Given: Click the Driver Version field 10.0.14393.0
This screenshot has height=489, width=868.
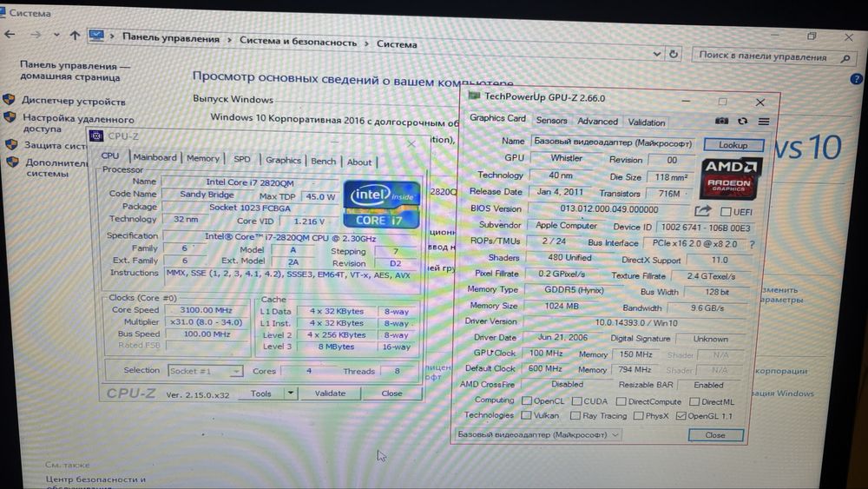Looking at the screenshot, I should point(636,322).
